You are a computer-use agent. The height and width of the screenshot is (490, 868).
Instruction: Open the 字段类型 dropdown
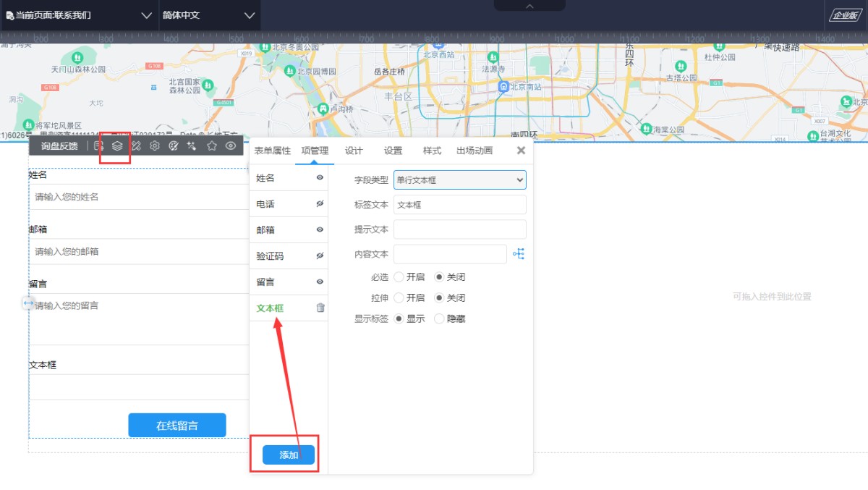[x=459, y=179]
